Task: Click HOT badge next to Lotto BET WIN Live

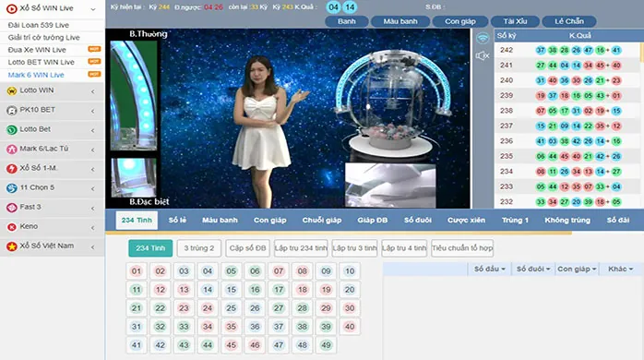Action: [94, 61]
